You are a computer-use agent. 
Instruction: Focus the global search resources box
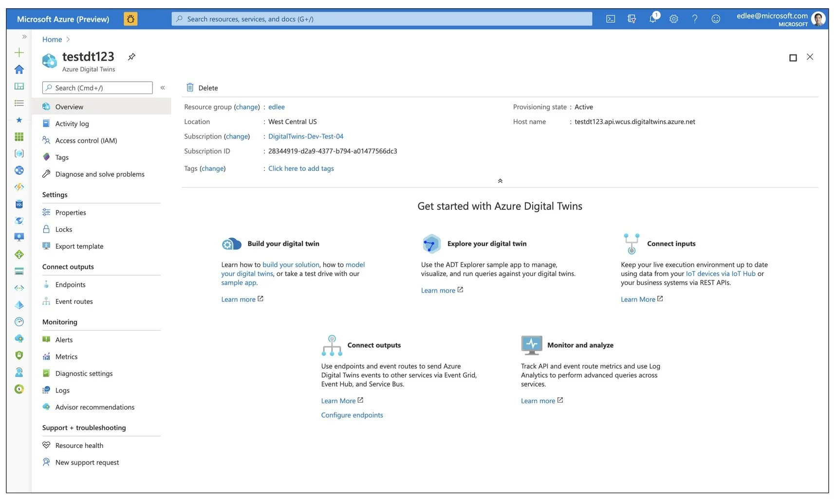pos(382,19)
